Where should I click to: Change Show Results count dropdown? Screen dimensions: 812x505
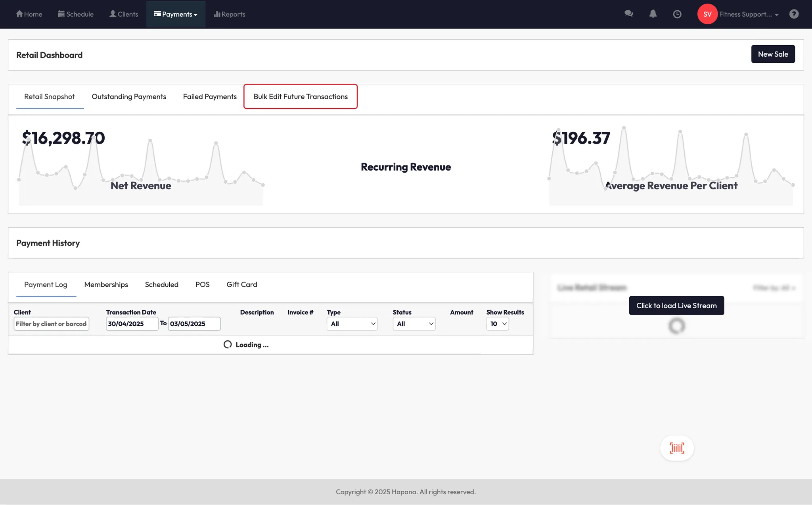pos(498,324)
